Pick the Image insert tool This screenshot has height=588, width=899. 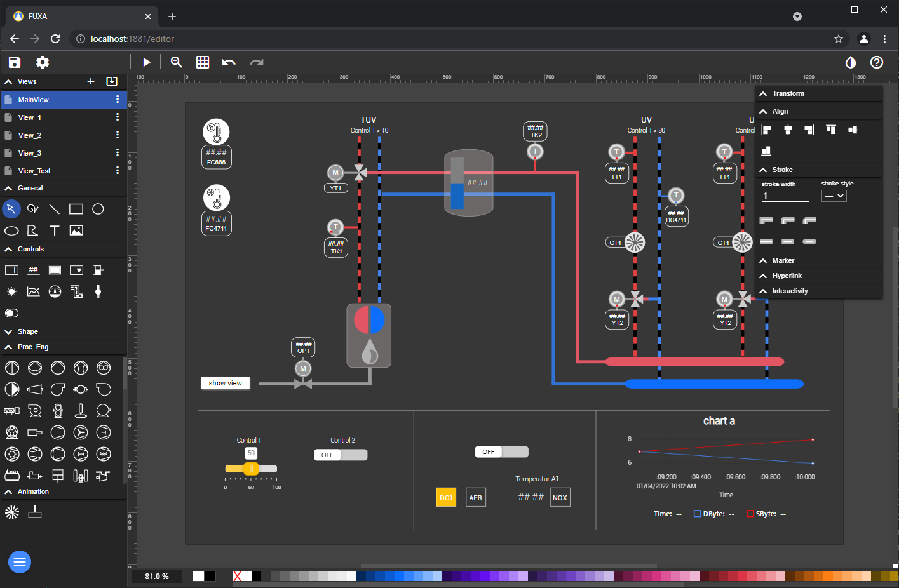click(76, 231)
